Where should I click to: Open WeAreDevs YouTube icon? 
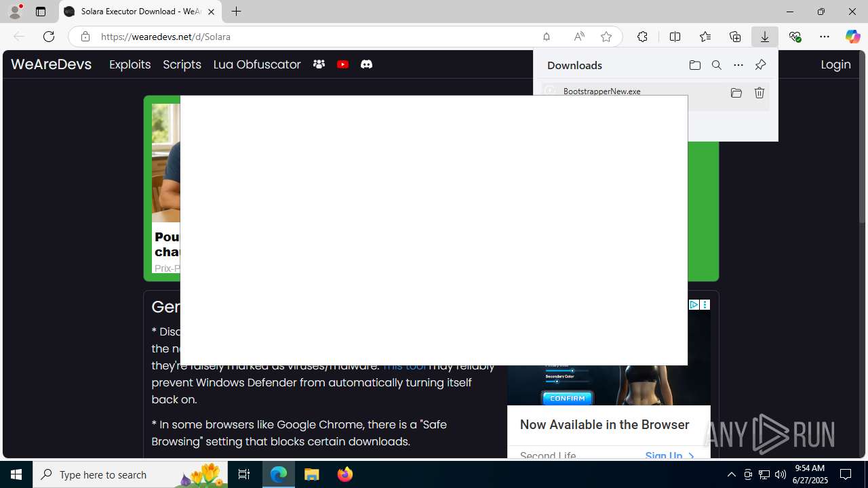coord(342,64)
